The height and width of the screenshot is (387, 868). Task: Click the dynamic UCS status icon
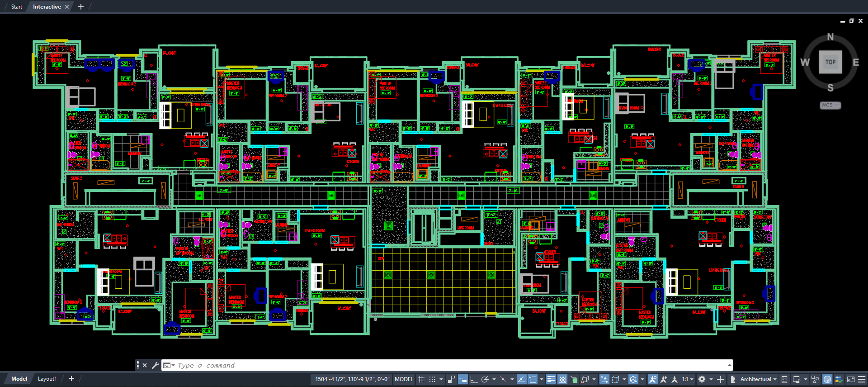(604, 379)
